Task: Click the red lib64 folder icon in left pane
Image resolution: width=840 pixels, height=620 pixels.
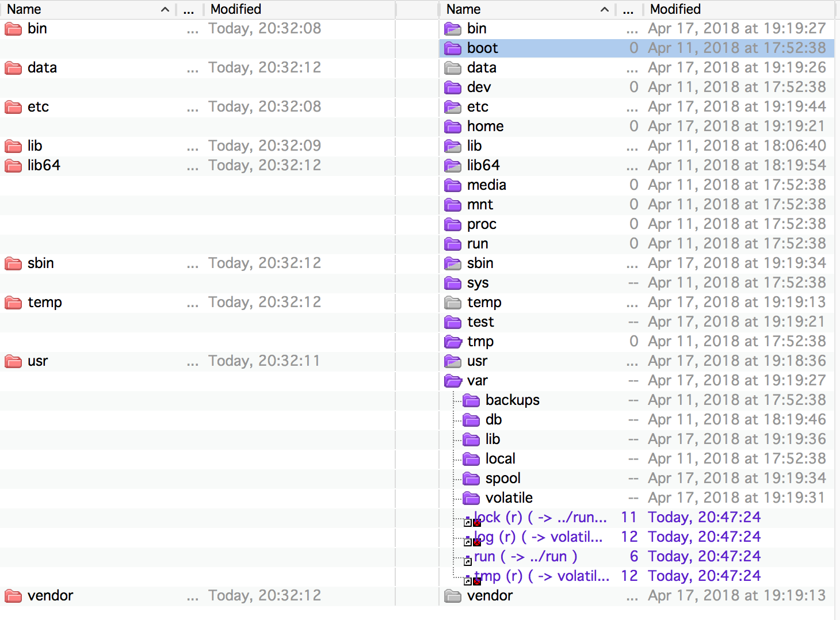Action: click(13, 166)
